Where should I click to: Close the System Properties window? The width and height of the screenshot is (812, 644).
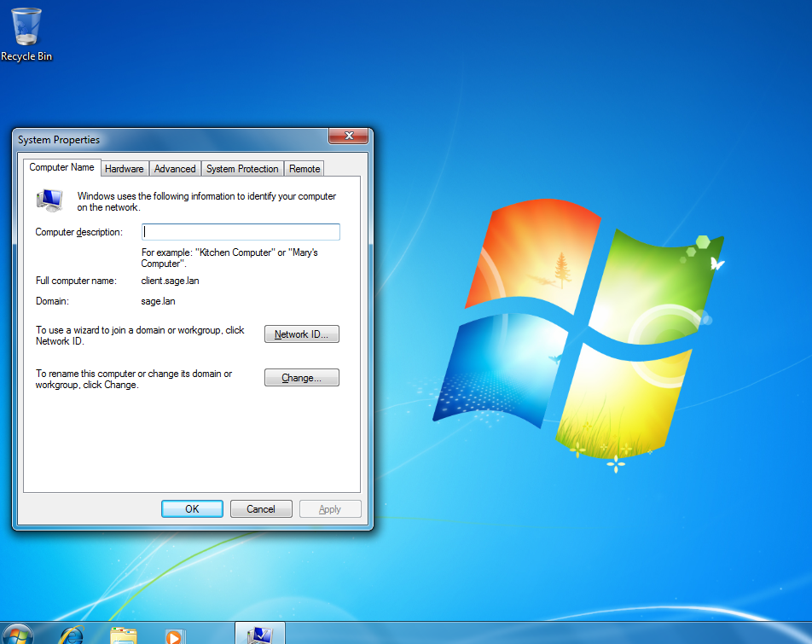click(349, 136)
